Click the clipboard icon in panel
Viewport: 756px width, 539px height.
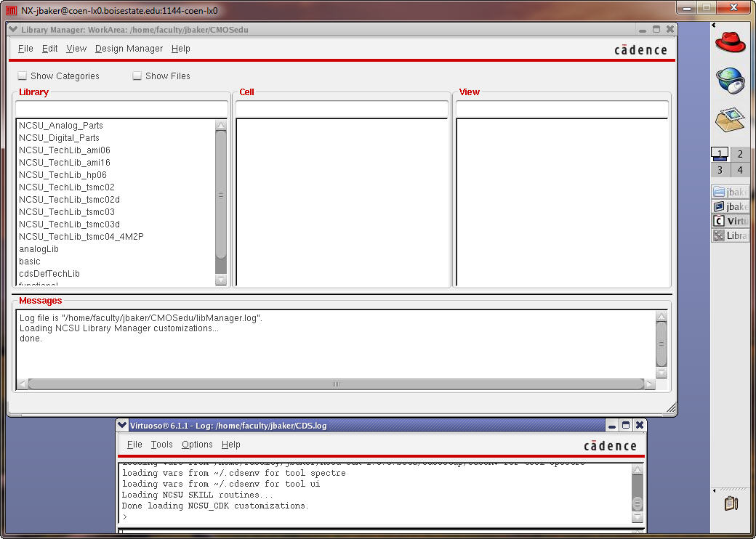tap(731, 503)
